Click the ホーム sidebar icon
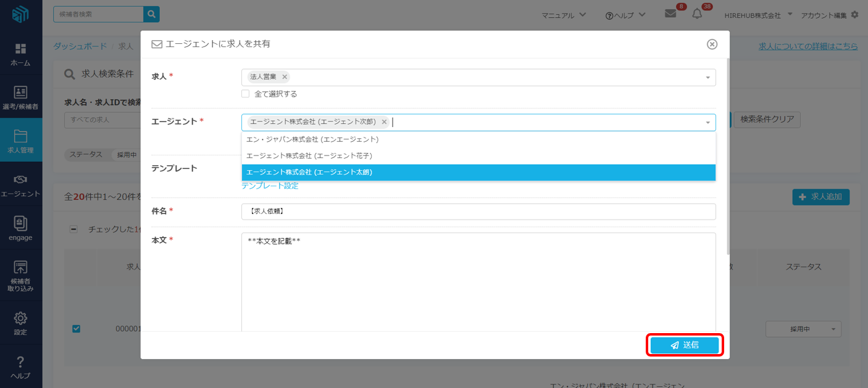Screen dimensions: 868x388 [20, 54]
